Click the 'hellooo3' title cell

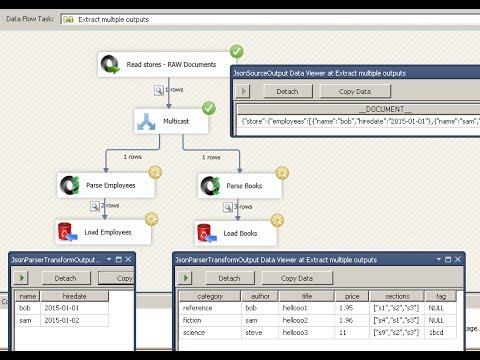click(x=307, y=333)
